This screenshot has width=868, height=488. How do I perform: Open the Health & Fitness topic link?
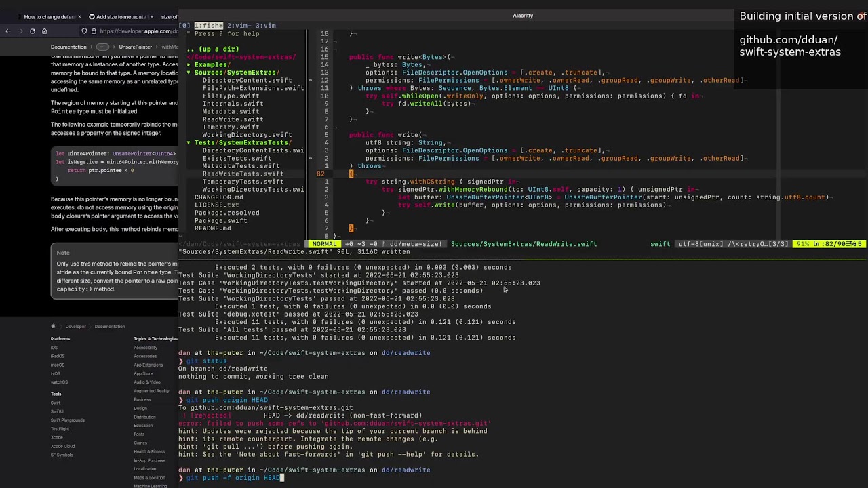pyautogui.click(x=149, y=451)
